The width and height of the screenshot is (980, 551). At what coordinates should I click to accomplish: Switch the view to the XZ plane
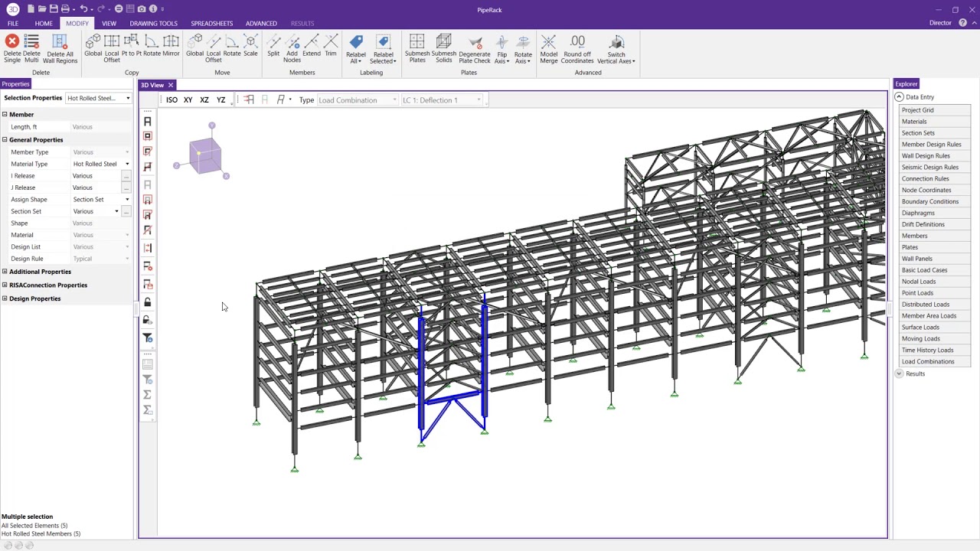(204, 100)
